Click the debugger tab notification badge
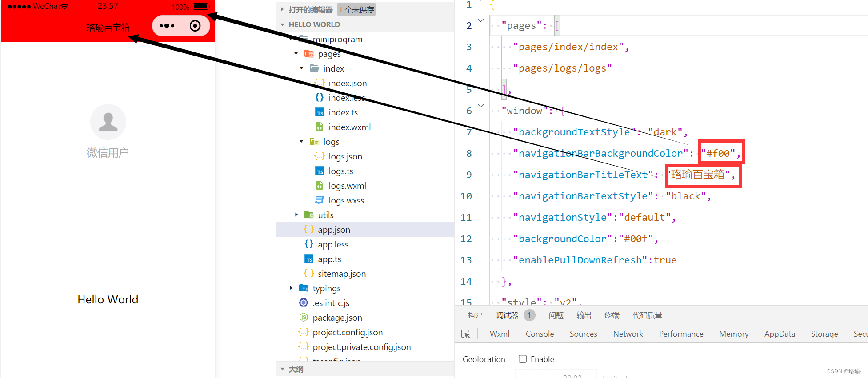This screenshot has height=378, width=868. (529, 315)
